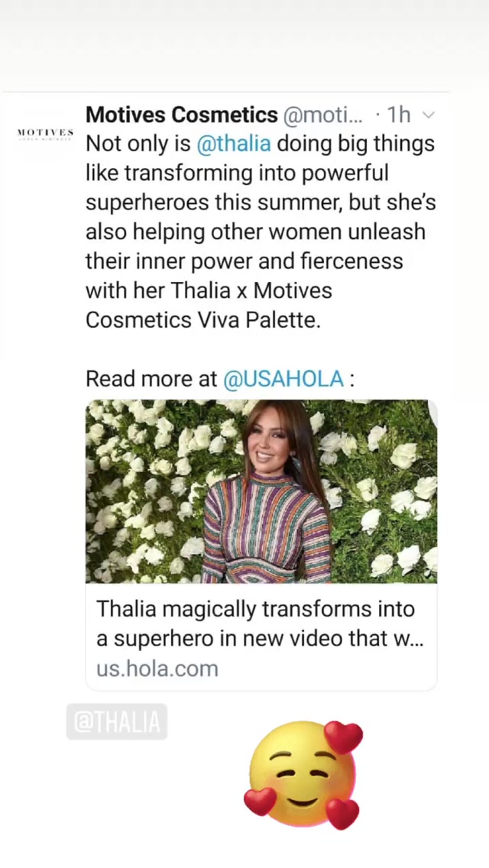Open the @thalia mention link
Viewport: 489px width, 868px height.
234,144
